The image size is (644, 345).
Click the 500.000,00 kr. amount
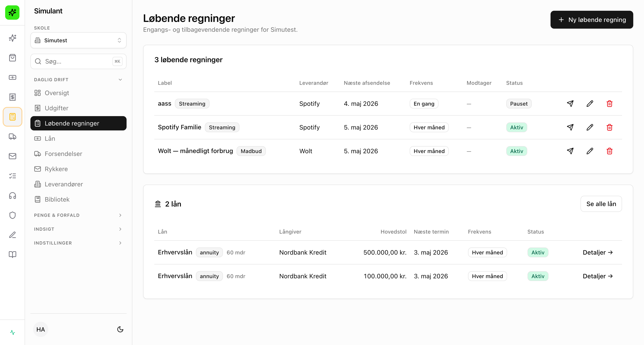coord(385,252)
